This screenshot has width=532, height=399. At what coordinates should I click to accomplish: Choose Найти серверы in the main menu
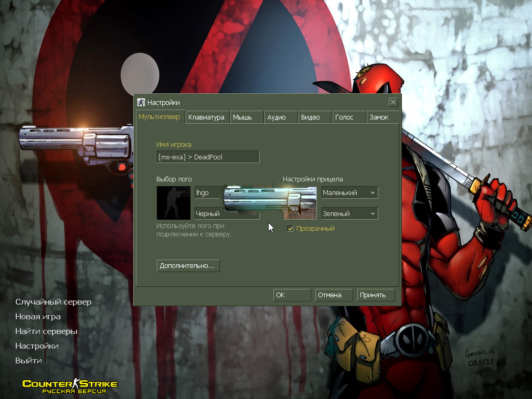(46, 331)
